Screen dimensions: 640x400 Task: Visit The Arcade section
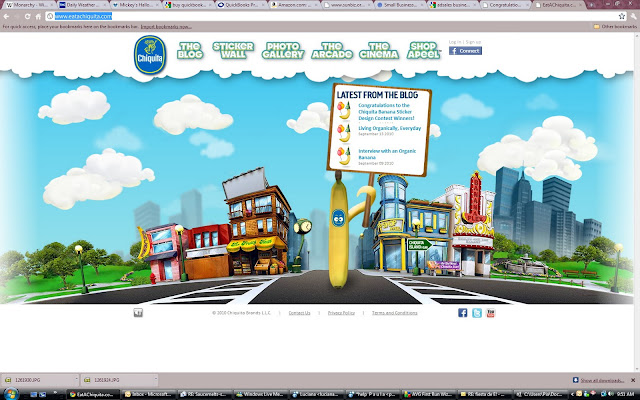click(332, 51)
